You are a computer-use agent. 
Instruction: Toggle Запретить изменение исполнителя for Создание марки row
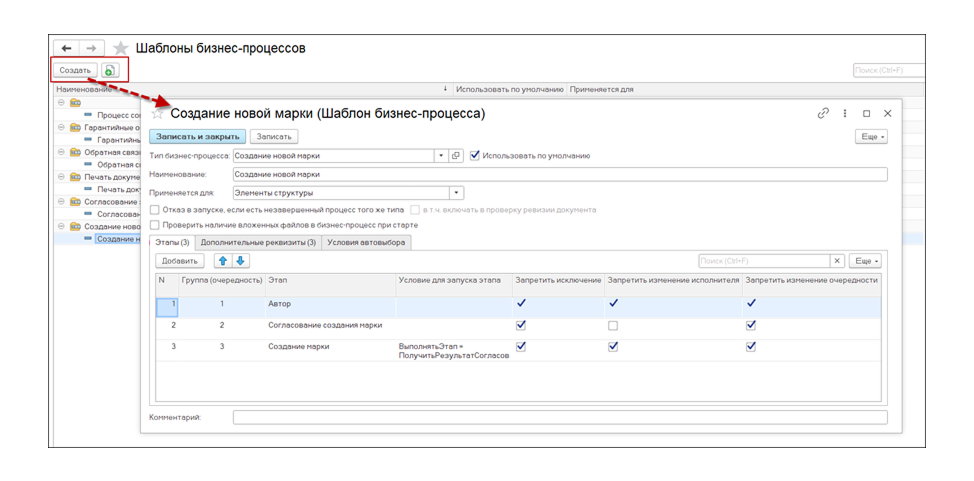click(x=613, y=347)
